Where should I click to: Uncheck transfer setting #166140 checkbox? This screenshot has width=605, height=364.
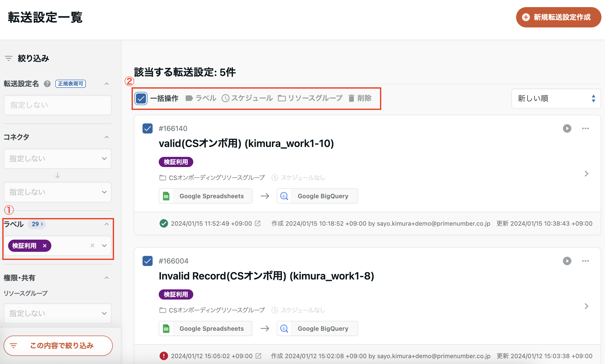(147, 128)
